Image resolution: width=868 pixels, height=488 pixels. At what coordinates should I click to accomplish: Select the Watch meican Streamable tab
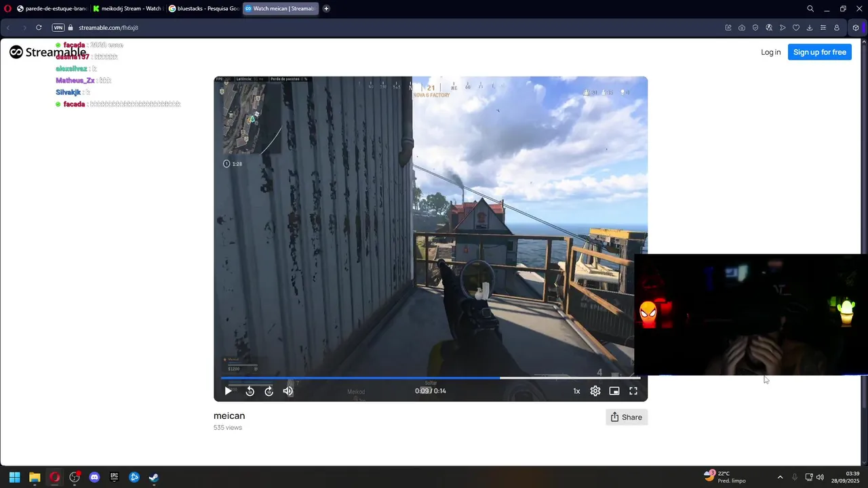click(x=279, y=9)
